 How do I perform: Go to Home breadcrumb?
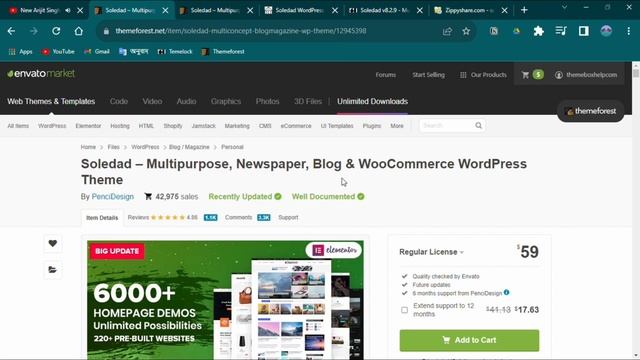(88, 147)
